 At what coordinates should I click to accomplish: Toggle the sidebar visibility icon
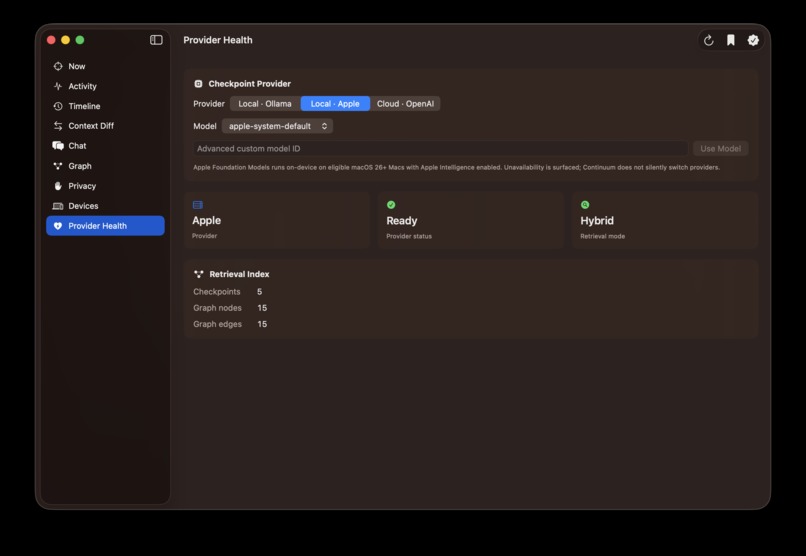[x=156, y=40]
